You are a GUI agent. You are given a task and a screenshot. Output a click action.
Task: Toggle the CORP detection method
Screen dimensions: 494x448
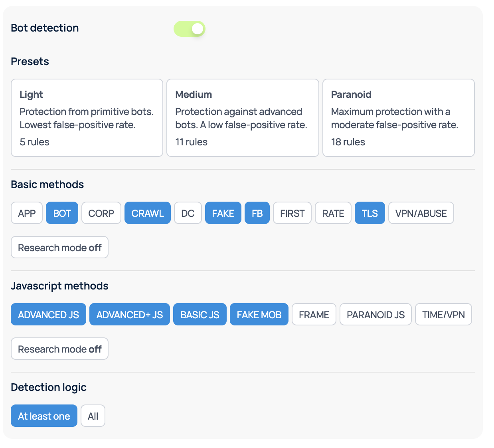coord(101,213)
